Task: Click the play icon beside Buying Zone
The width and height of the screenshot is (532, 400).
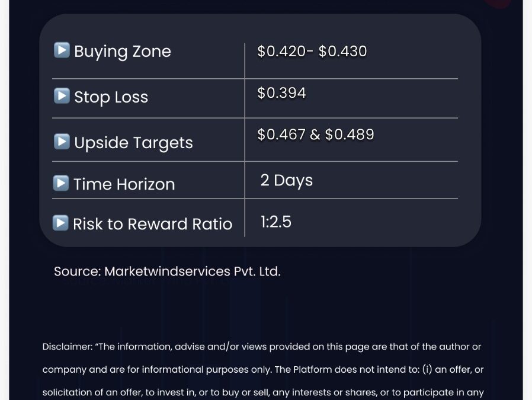Action: point(62,50)
